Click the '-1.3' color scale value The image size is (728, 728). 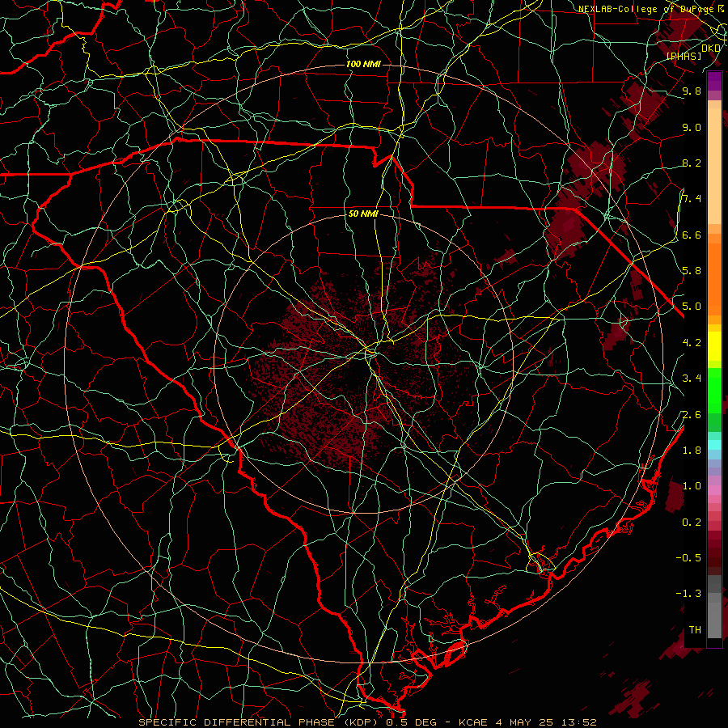(688, 594)
